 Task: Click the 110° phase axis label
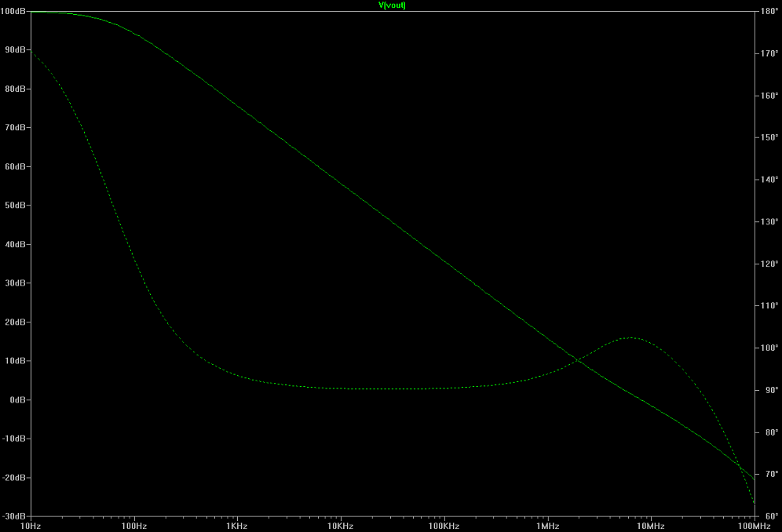pyautogui.click(x=769, y=306)
